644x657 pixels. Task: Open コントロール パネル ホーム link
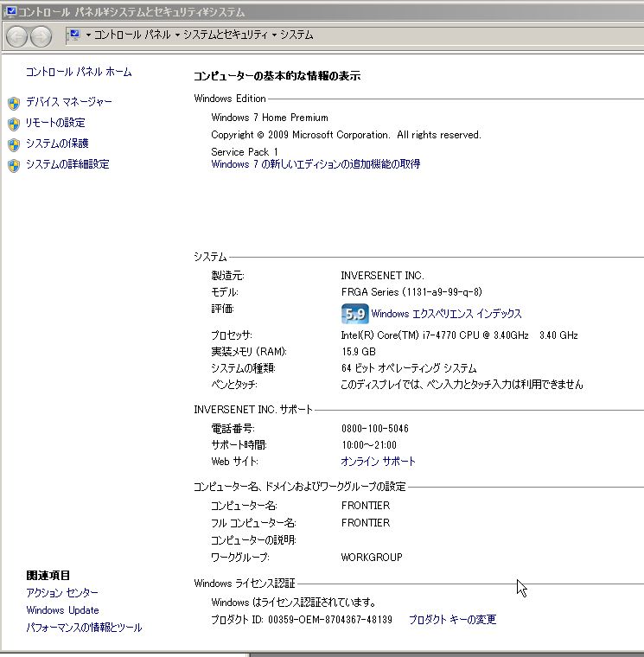pyautogui.click(x=79, y=72)
